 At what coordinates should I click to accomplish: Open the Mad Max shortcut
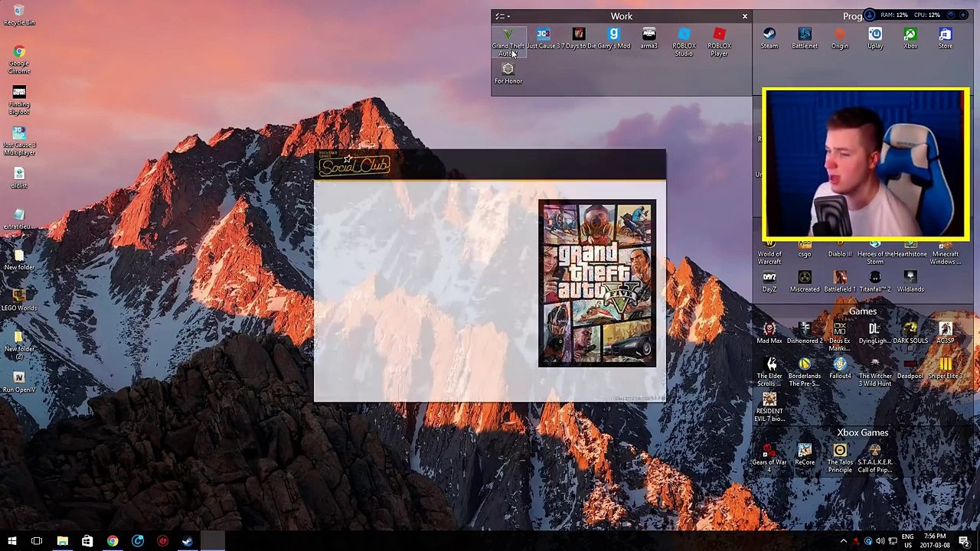pos(769,333)
